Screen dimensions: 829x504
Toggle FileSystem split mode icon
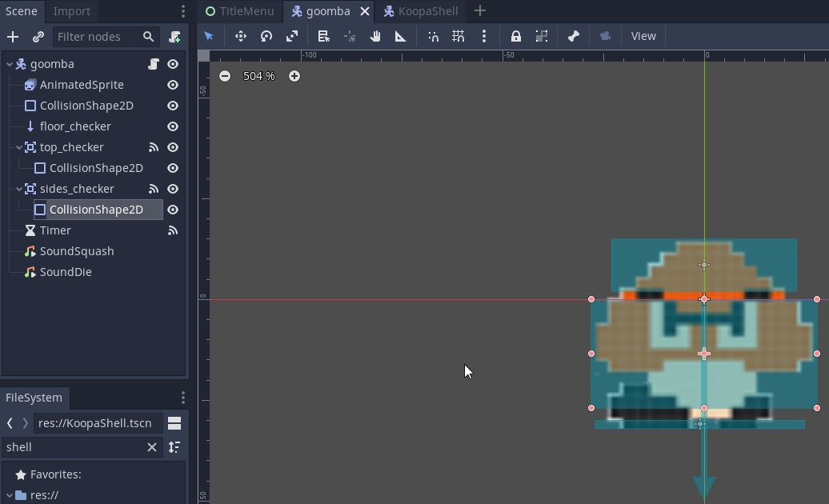(174, 423)
